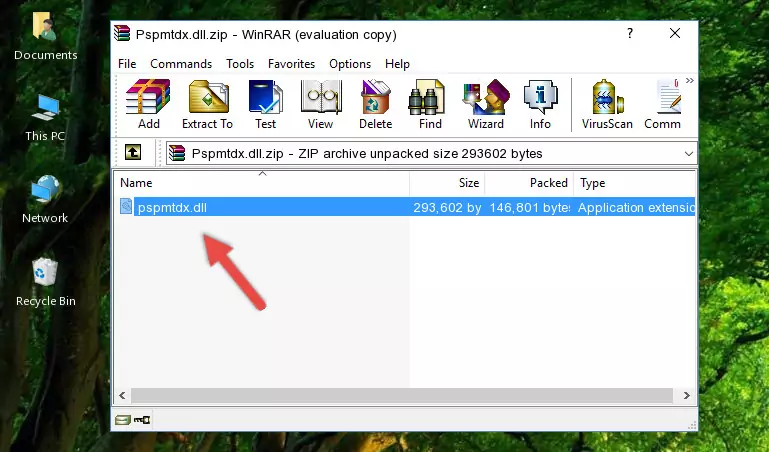This screenshot has height=452, width=769.
Task: Open the Options menu
Action: click(350, 64)
